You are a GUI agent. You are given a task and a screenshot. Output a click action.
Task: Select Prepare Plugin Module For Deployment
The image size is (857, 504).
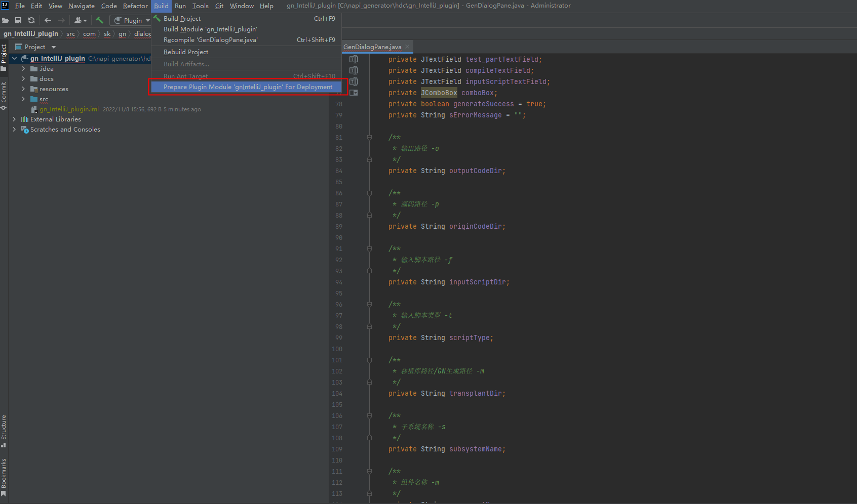coord(248,87)
